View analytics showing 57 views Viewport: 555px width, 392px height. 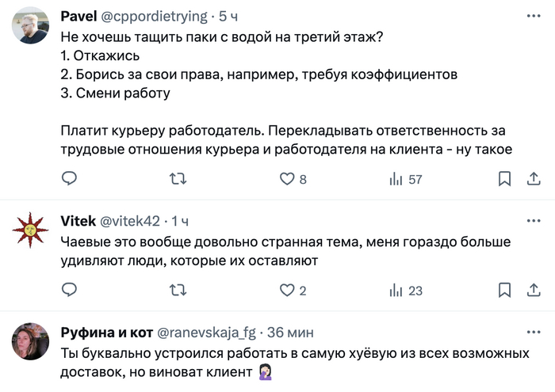pos(396,180)
